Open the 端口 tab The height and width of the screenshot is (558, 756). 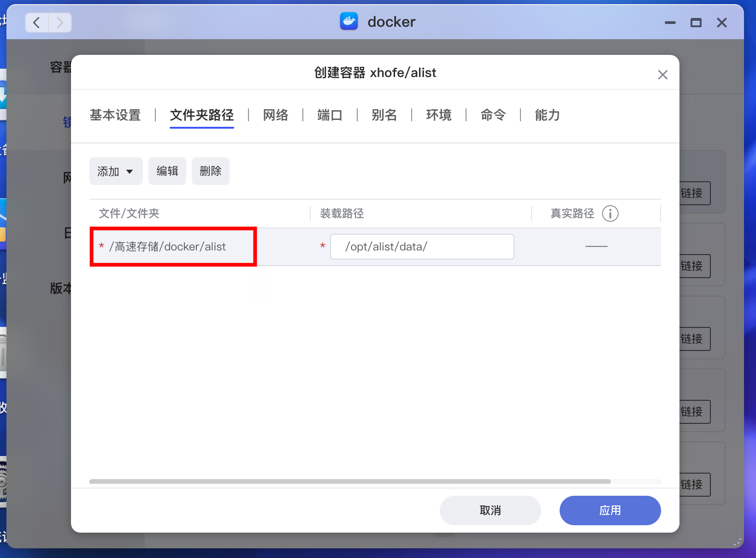pos(330,115)
